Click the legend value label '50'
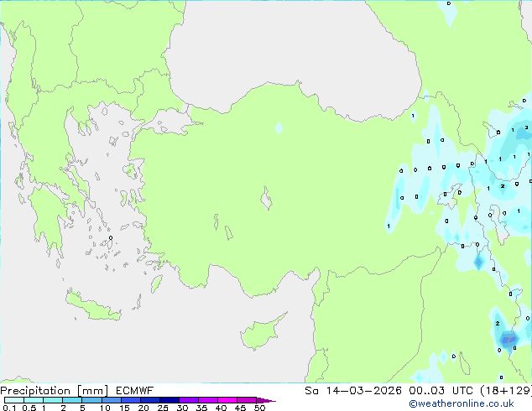The height and width of the screenshot is (411, 532). (x=260, y=408)
